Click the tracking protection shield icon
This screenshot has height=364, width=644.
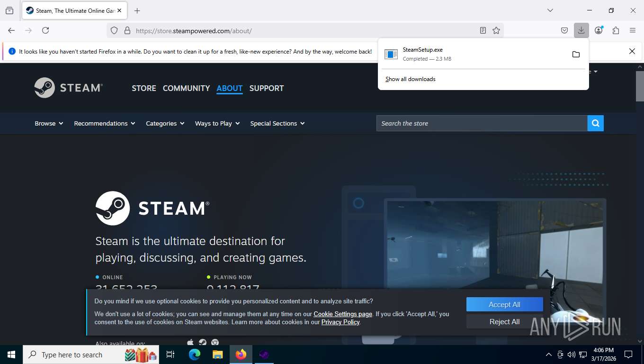pyautogui.click(x=114, y=30)
